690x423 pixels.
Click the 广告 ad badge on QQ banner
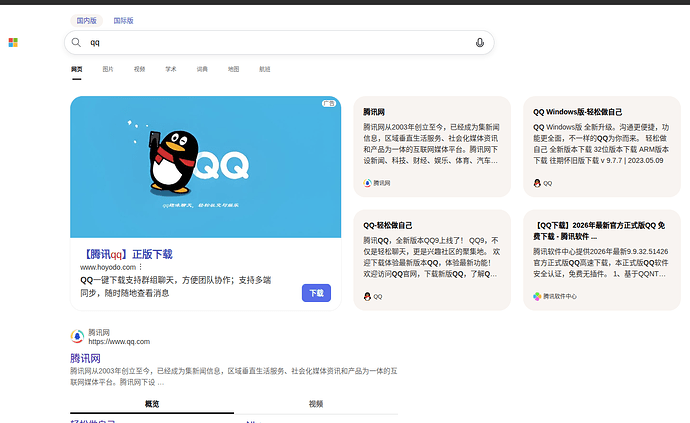329,103
